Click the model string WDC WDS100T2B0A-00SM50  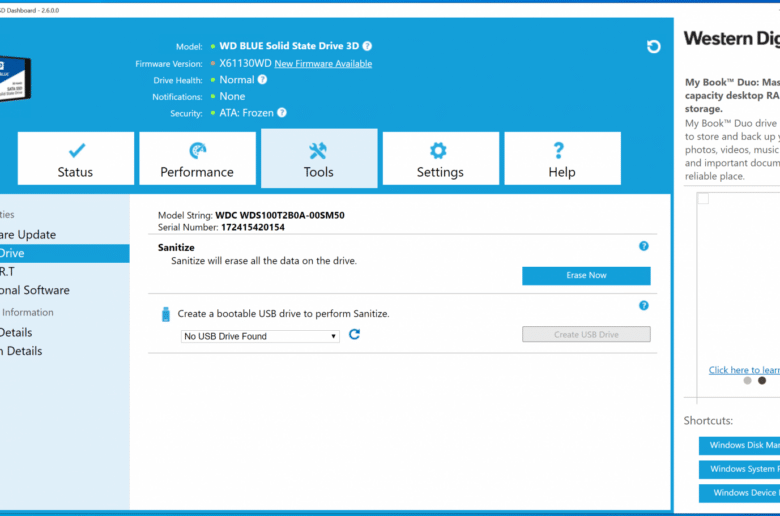pyautogui.click(x=280, y=215)
